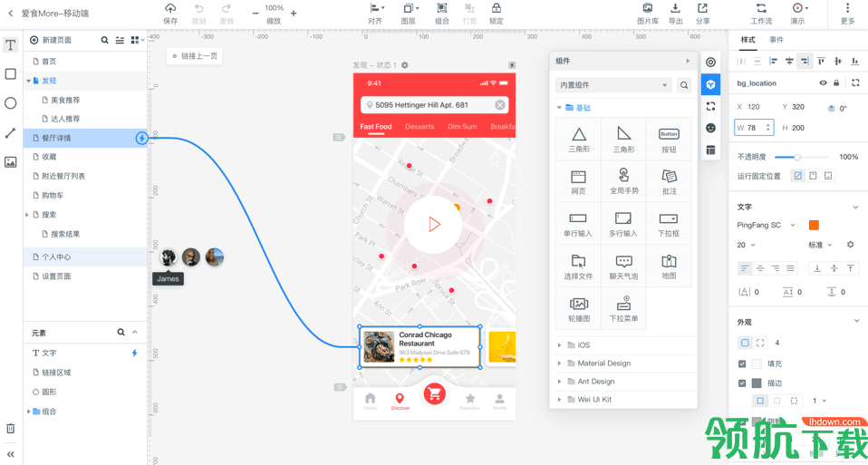
Task: Click the Save cloud icon
Action: [x=170, y=8]
